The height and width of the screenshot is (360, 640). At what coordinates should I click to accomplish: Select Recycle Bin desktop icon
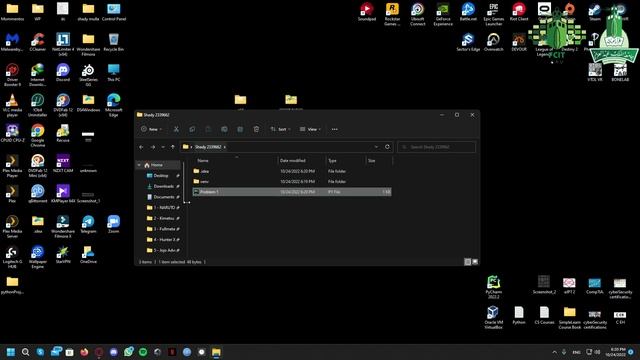tap(113, 42)
